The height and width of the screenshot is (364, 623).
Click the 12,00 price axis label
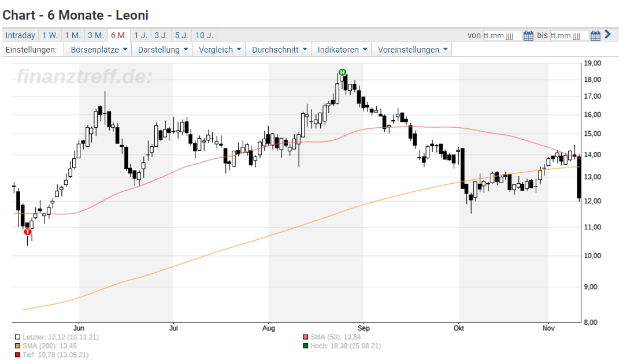pyautogui.click(x=592, y=201)
